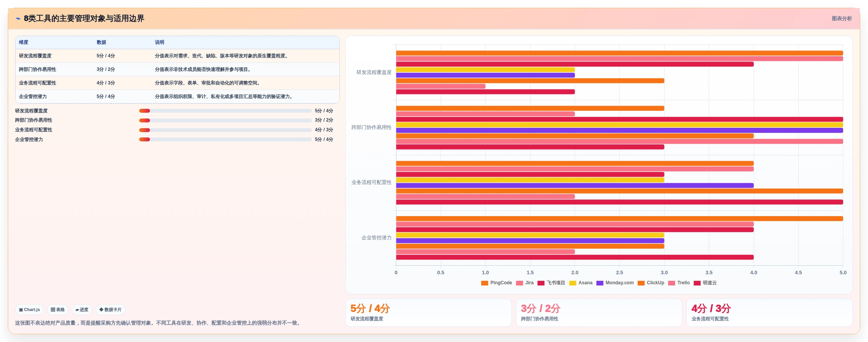Image resolution: width=868 pixels, height=342 pixels.
Task: Toggle the Trello legend item
Action: (679, 283)
